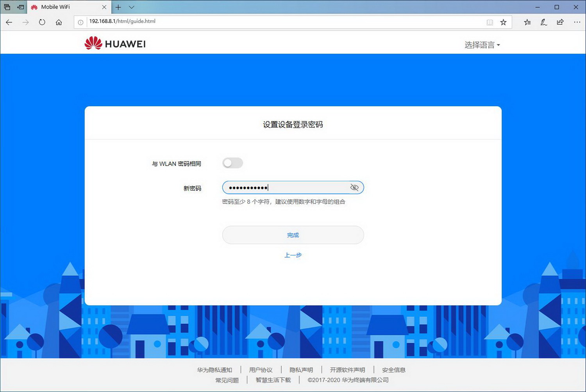Add this page to favorites star
Image resolution: width=586 pixels, height=392 pixels.
click(503, 22)
